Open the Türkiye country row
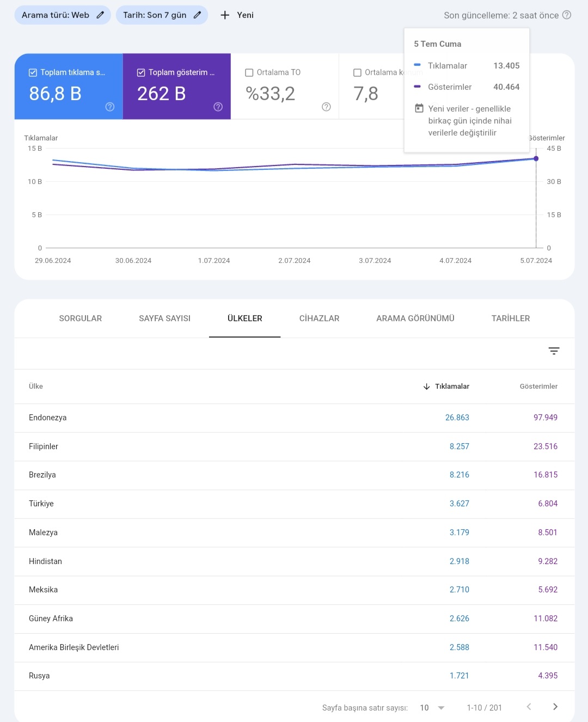This screenshot has height=722, width=588. [x=295, y=504]
